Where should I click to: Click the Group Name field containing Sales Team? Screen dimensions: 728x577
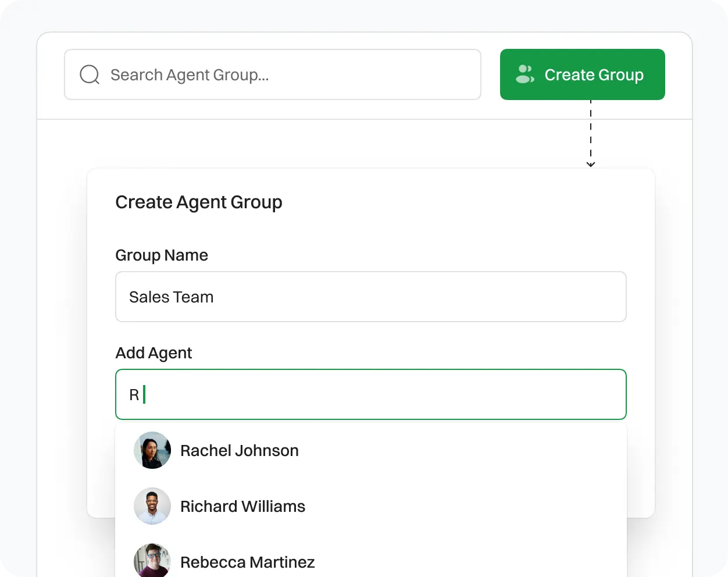[x=371, y=297]
